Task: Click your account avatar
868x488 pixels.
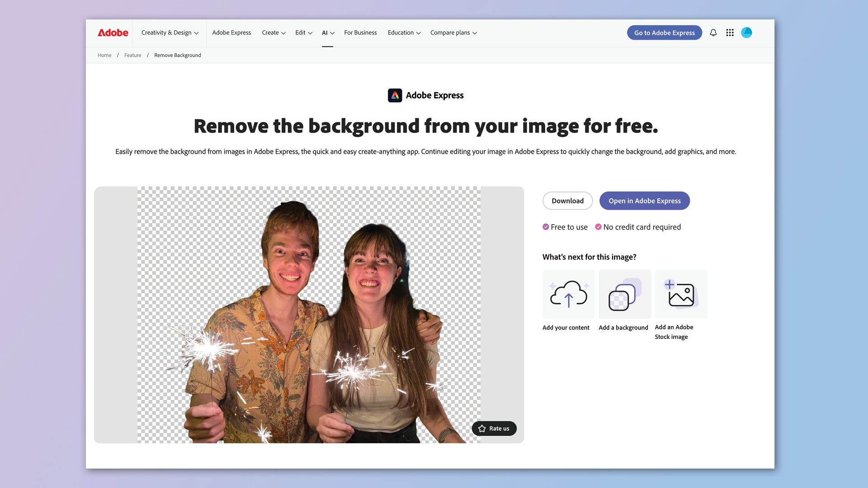Action: pyautogui.click(x=746, y=33)
